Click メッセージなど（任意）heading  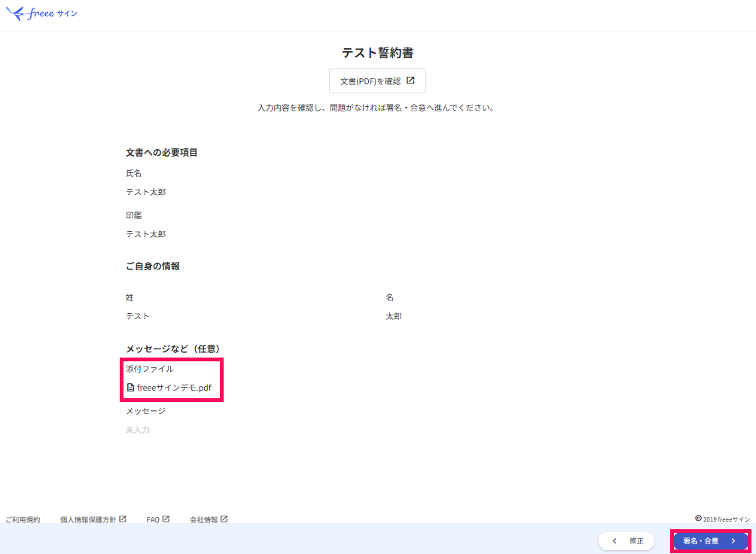coord(173,349)
